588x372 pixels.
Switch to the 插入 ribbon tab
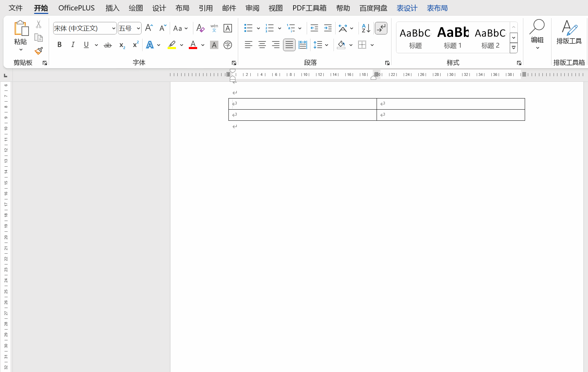coord(112,8)
